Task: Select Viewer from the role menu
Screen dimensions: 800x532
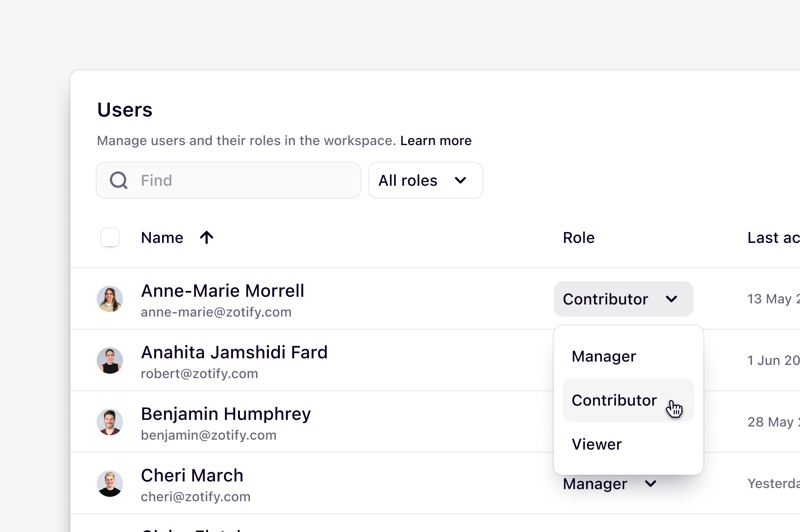Action: 597,444
